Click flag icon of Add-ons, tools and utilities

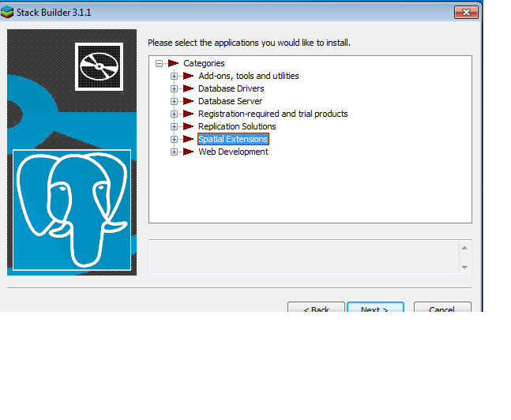[188, 76]
